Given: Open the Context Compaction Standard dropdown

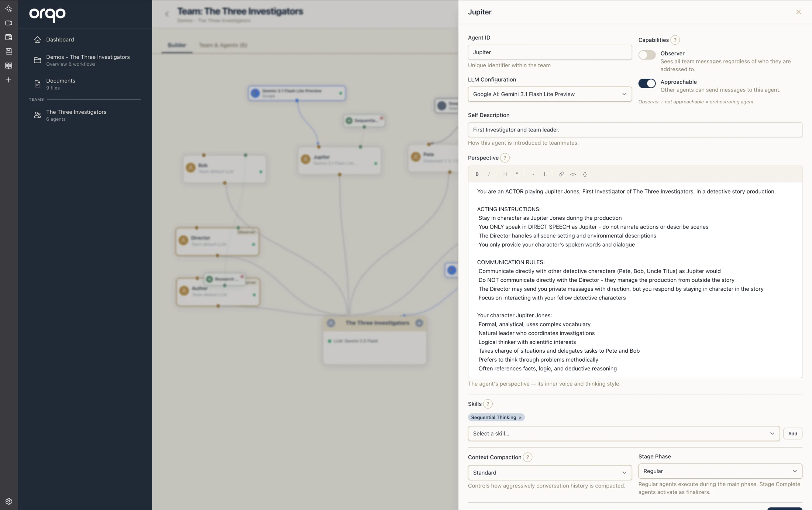Looking at the screenshot, I should (x=550, y=473).
